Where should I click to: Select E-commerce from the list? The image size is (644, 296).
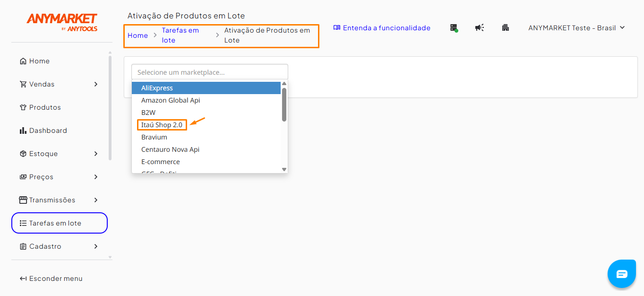point(206,162)
